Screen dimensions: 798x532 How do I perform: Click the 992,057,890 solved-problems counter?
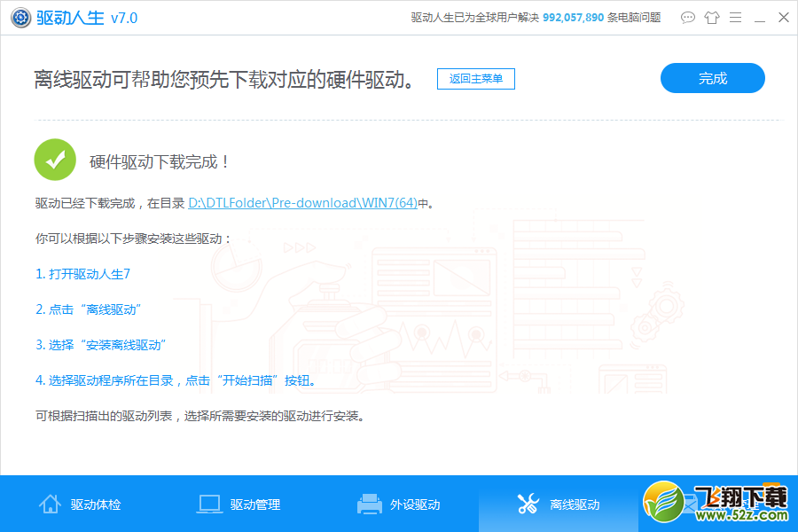click(x=573, y=18)
